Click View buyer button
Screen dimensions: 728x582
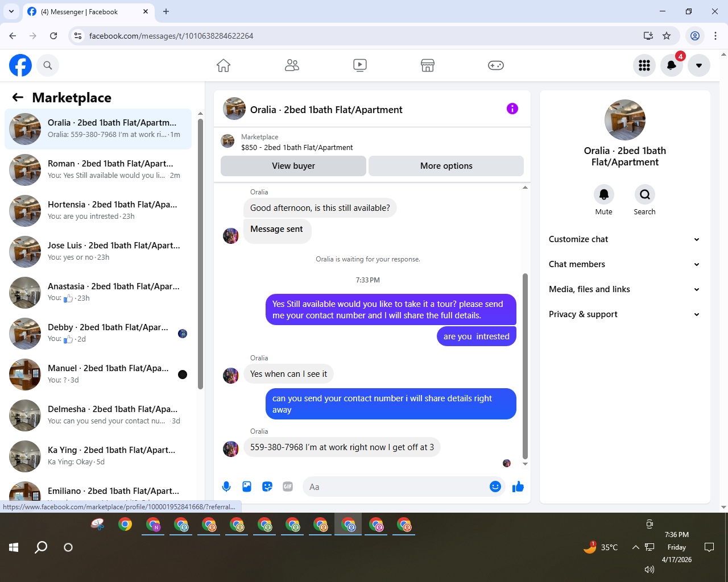[293, 166]
